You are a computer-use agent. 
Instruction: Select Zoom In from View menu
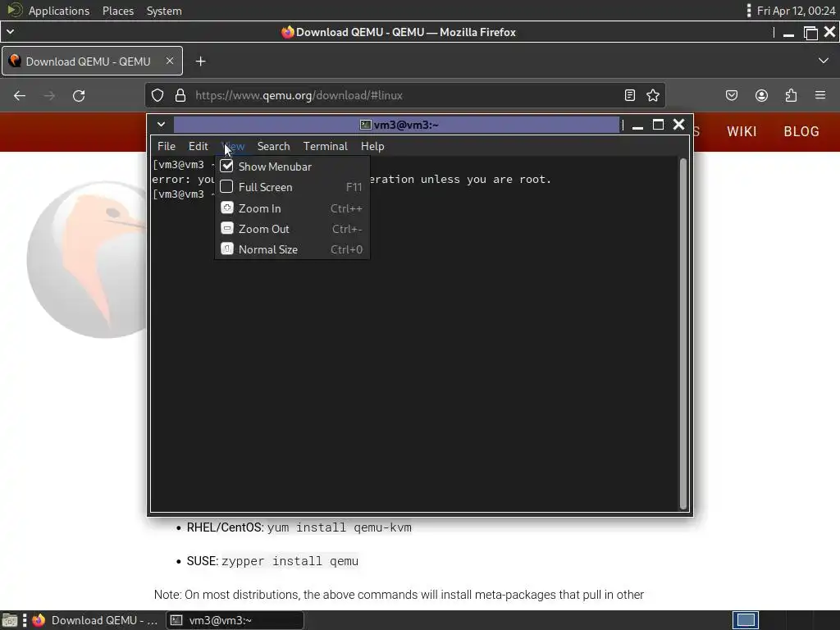[292, 208]
